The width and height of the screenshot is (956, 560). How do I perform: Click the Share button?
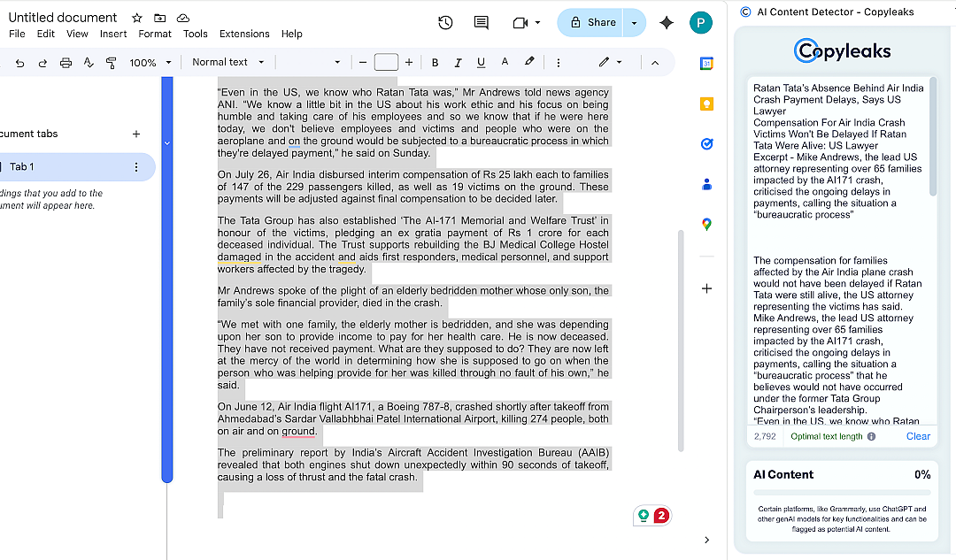[590, 22]
